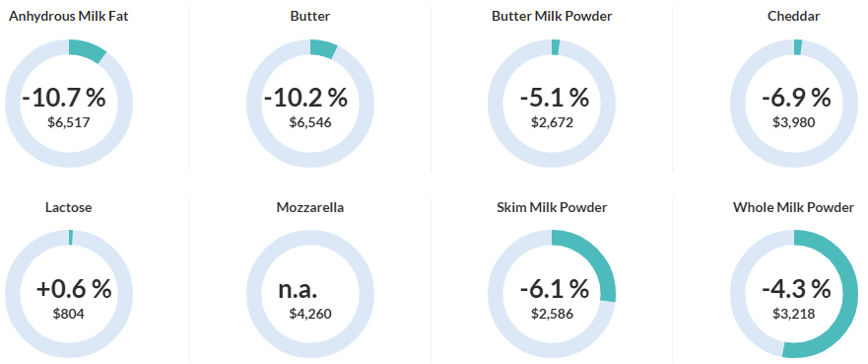Click the $4,260 Mozzarella price

tap(310, 314)
